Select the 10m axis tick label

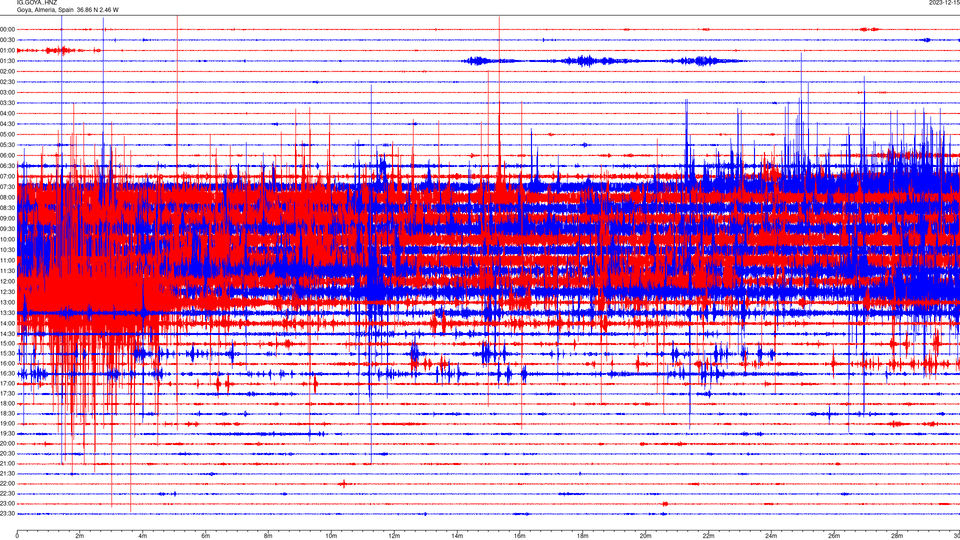(331, 536)
